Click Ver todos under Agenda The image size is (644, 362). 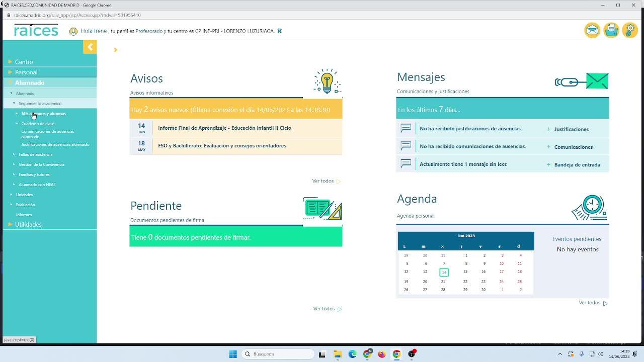[593, 303]
